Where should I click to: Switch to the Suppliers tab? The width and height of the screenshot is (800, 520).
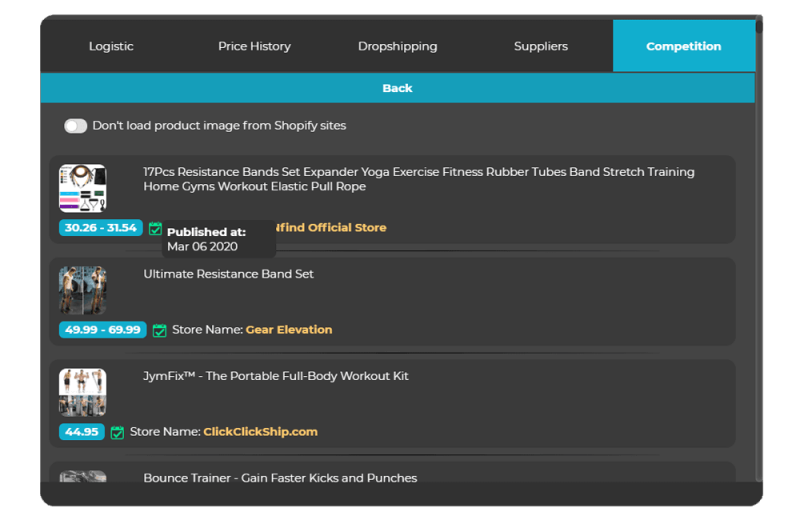(x=541, y=46)
